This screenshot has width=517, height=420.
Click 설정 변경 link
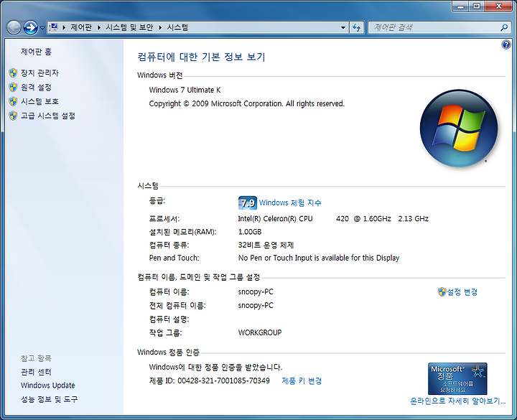462,292
